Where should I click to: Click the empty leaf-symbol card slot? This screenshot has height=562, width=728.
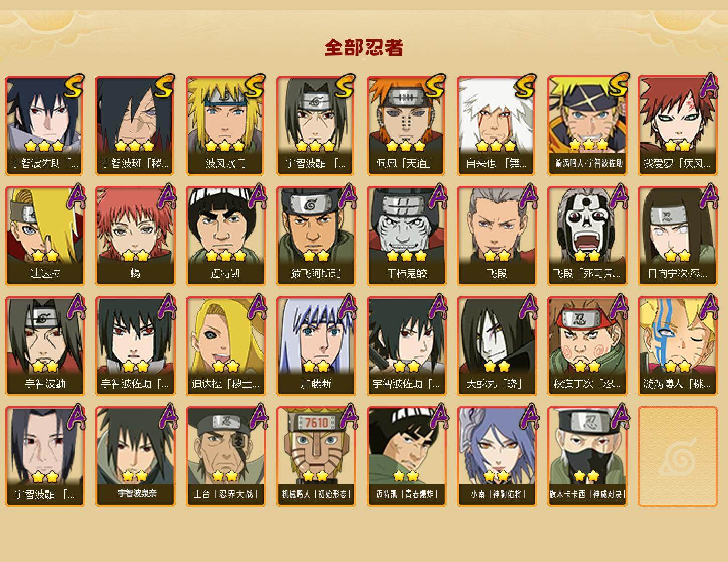pos(677,457)
